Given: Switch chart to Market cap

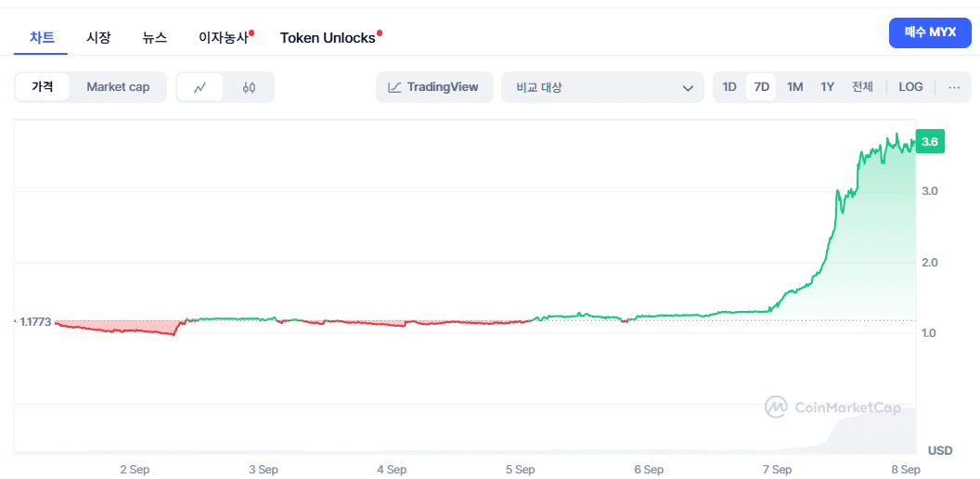Looking at the screenshot, I should tap(118, 87).
